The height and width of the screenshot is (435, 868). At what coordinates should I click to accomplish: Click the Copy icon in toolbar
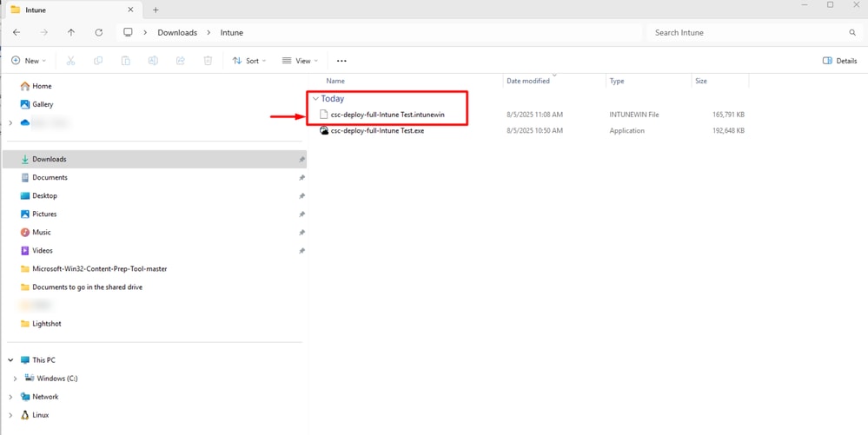tap(98, 61)
